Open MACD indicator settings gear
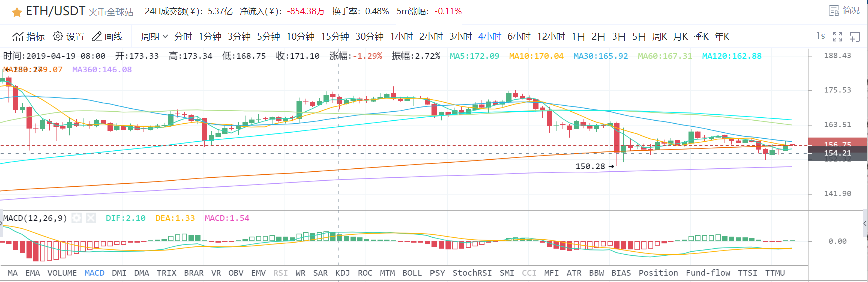 pyautogui.click(x=77, y=218)
